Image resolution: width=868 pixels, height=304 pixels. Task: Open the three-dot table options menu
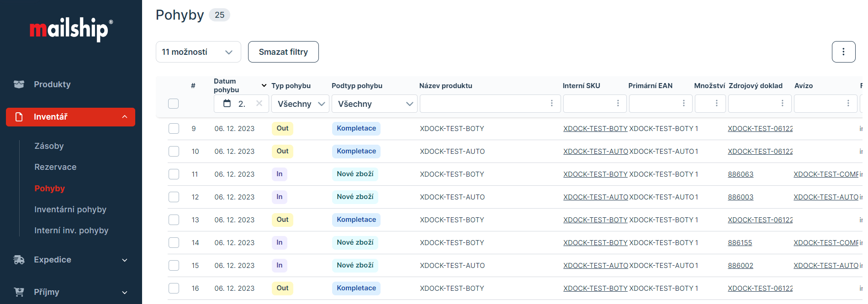coord(843,52)
